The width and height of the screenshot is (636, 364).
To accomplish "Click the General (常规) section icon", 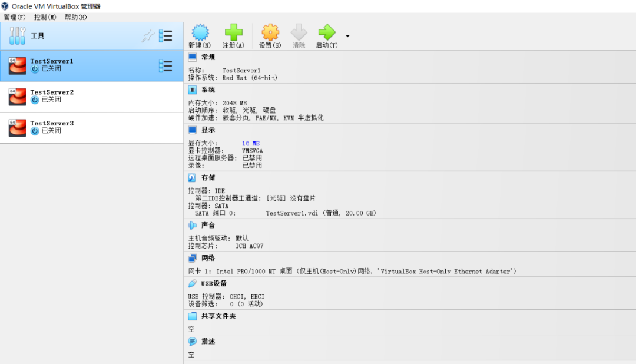I will (x=192, y=57).
